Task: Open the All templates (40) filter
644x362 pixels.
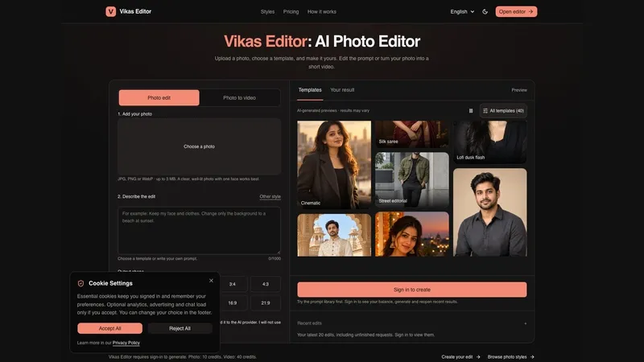Action: pos(503,111)
